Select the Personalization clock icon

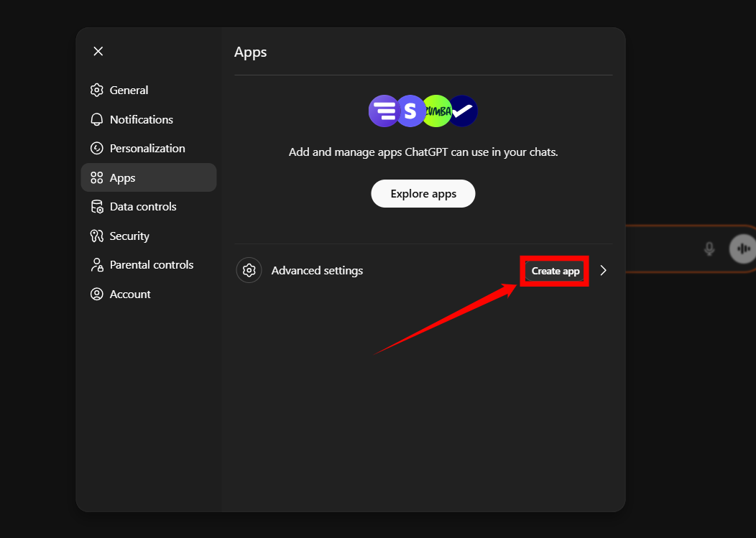[97, 148]
